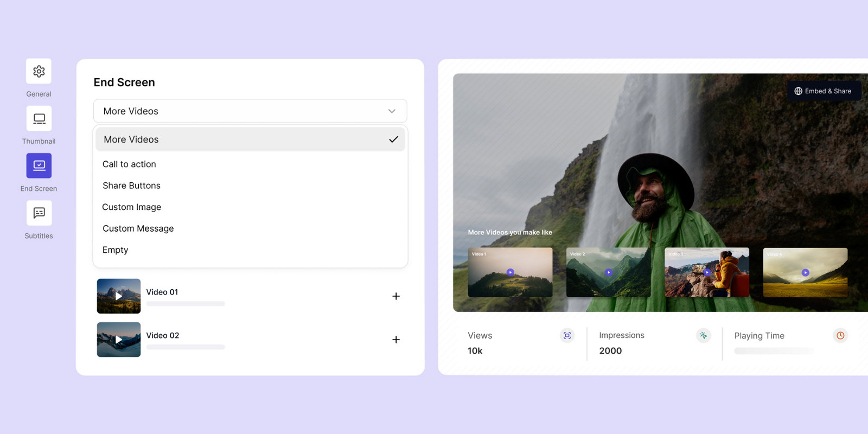
Task: Select the checked More Videos option
Action: [x=250, y=139]
